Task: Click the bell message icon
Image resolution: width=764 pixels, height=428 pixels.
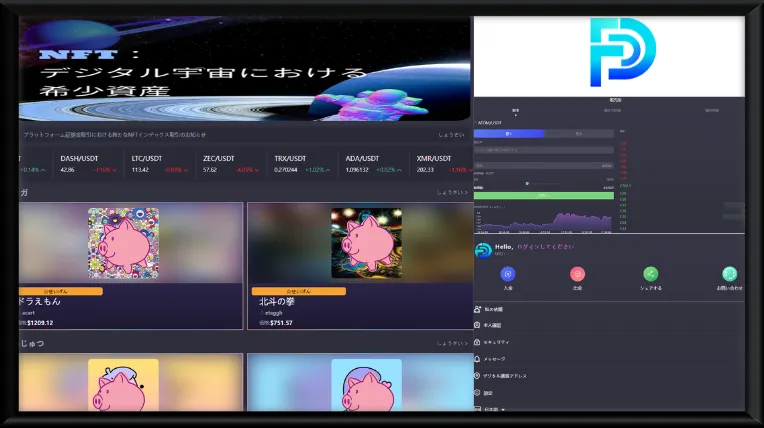Action: 477,359
